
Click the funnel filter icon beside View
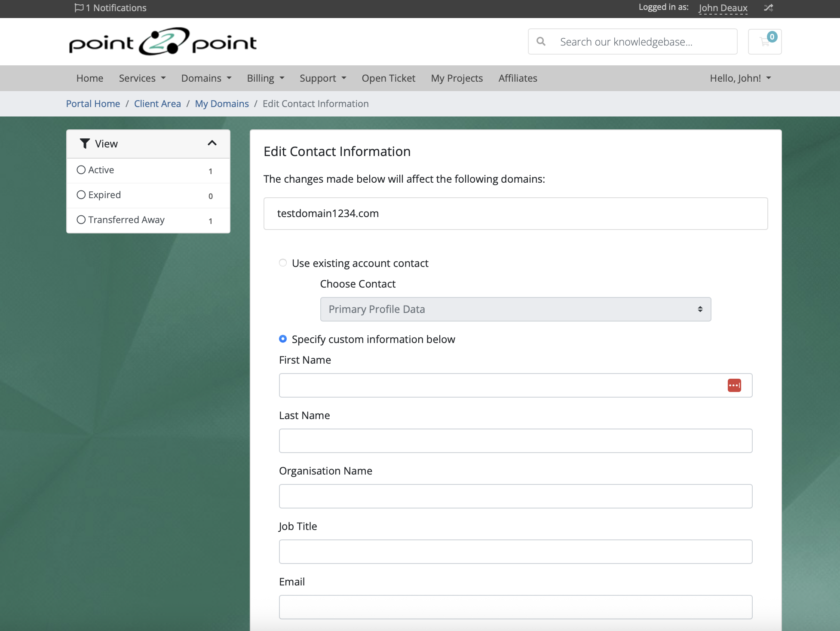[x=85, y=144]
